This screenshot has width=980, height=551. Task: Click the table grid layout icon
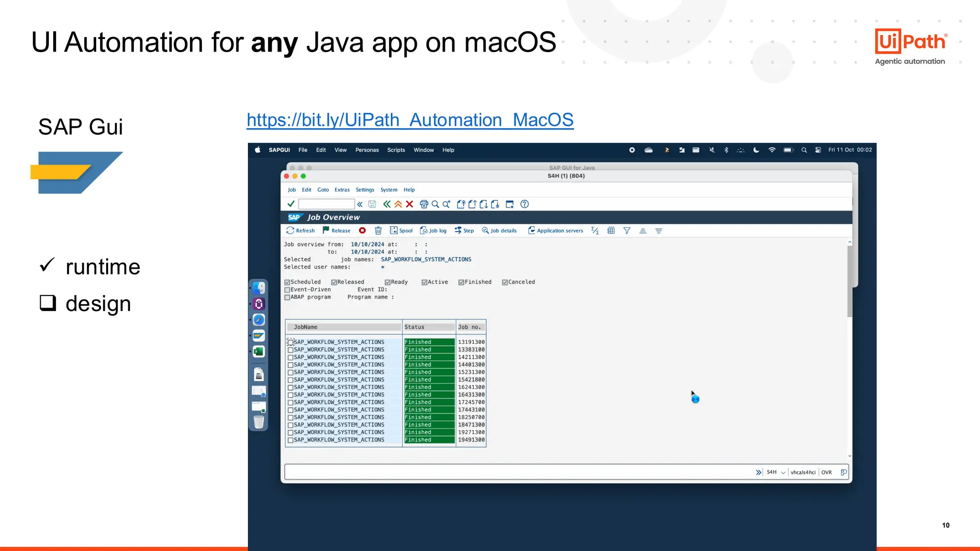pos(611,231)
